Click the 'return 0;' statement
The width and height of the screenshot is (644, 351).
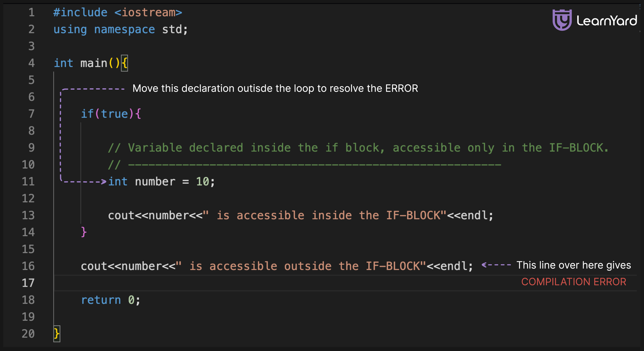[111, 300]
